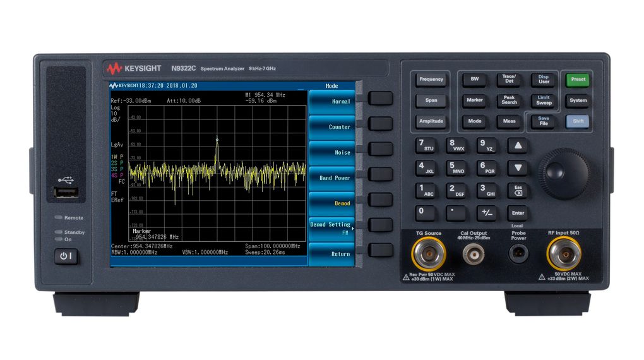Screen dimensions: 644x360
Task: Touch the Probe Power socket
Action: [518, 253]
